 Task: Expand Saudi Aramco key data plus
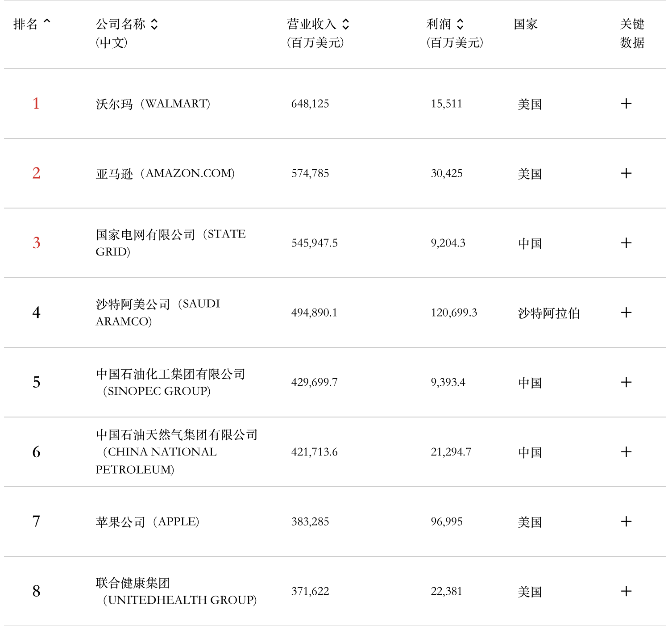click(x=626, y=313)
